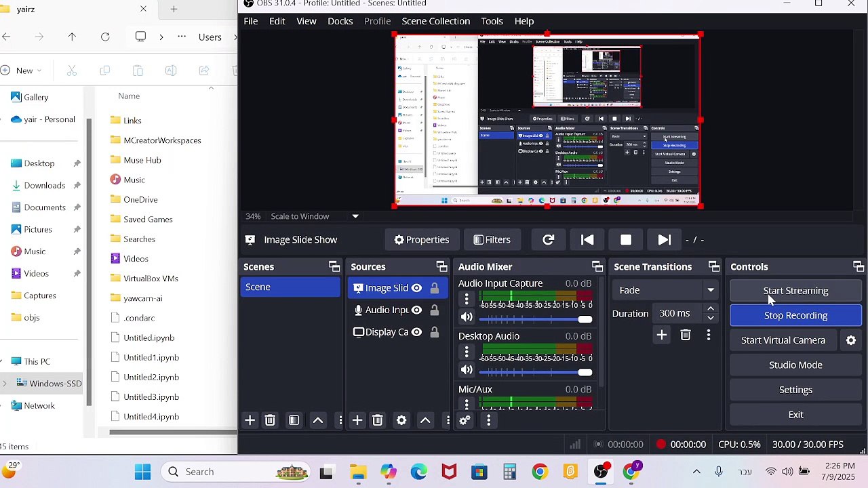This screenshot has width=868, height=488.
Task: Toggle visibility of Display Capture source
Action: [416, 332]
